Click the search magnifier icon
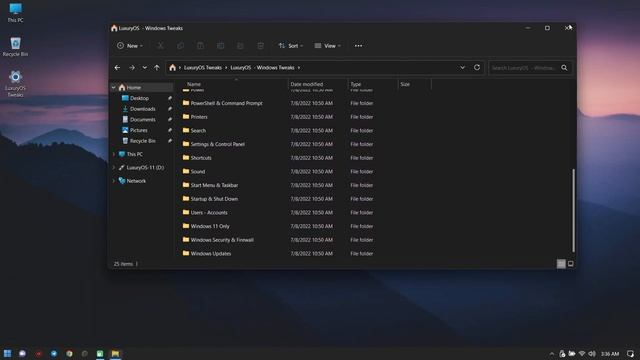Image resolution: width=640 pixels, height=360 pixels. click(564, 68)
